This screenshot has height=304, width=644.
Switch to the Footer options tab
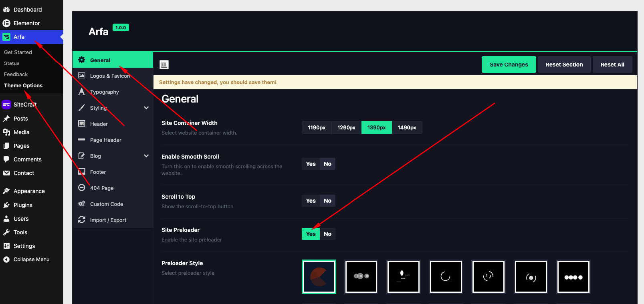pos(113,172)
